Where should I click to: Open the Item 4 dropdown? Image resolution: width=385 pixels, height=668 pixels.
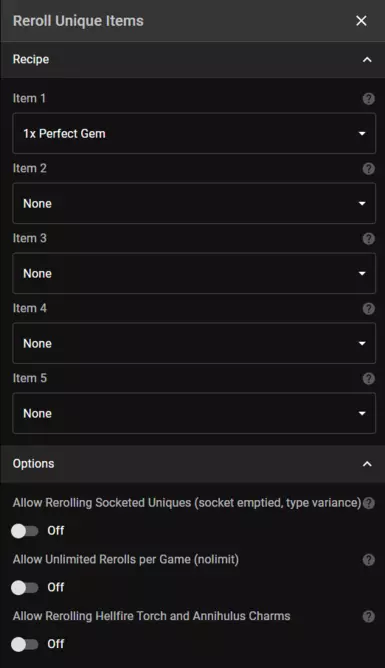pos(194,343)
